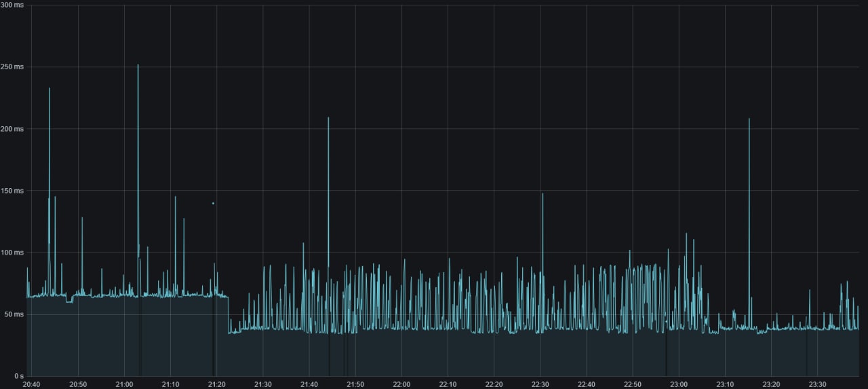Click the tallest spike peak near 250 ms
Viewport: 868px width, 389px height.
138,65
